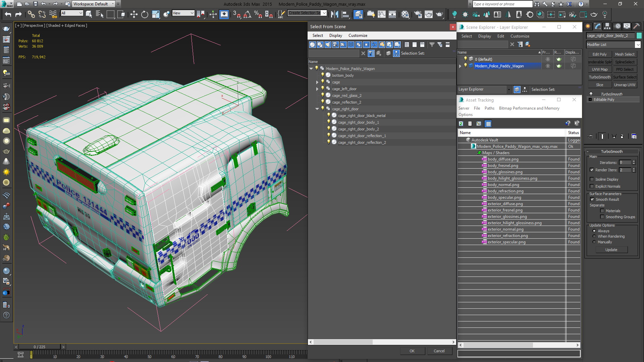Activate the Select and Rotate tool
Viewport: 644px width, 362px height.
(145, 14)
